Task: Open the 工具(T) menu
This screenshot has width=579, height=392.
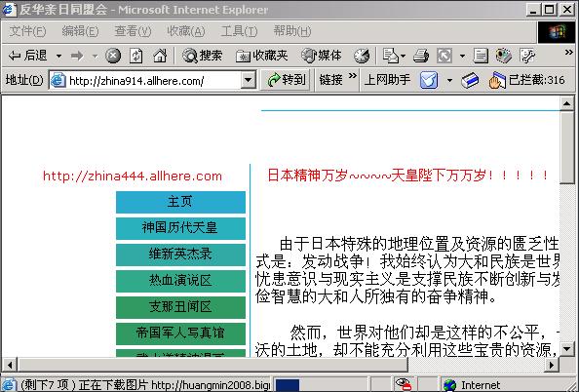Action: point(239,31)
